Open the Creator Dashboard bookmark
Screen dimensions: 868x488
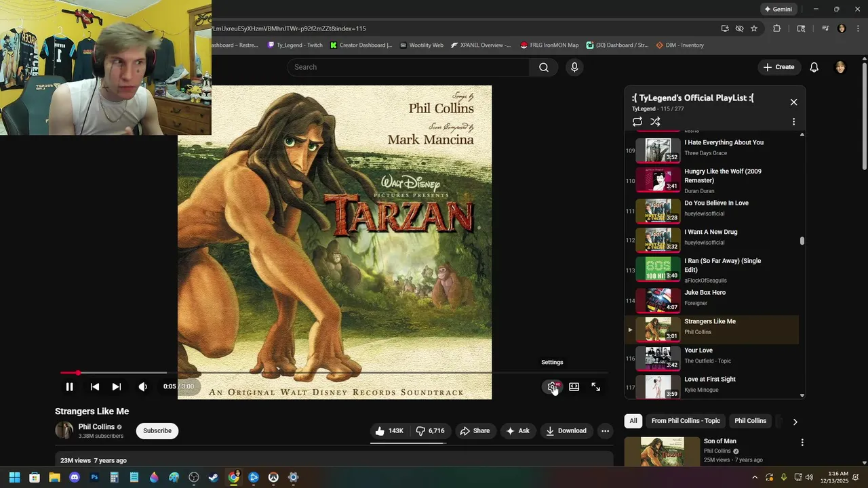[361, 45]
